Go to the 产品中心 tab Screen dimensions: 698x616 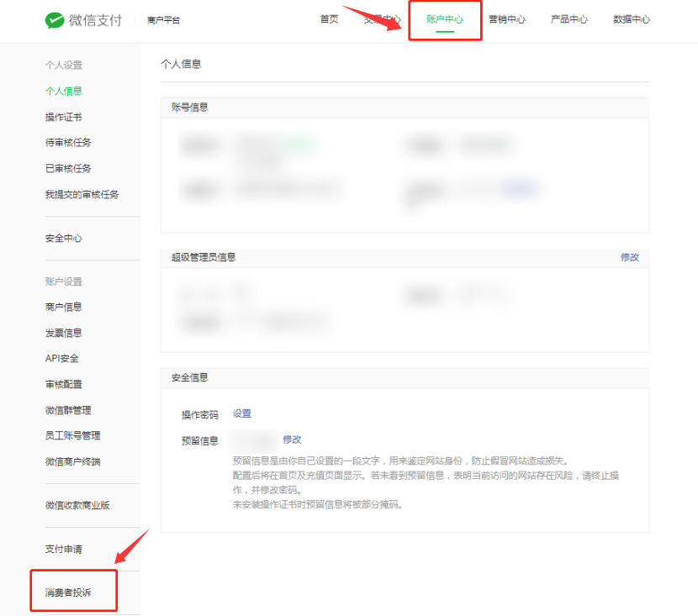(569, 19)
